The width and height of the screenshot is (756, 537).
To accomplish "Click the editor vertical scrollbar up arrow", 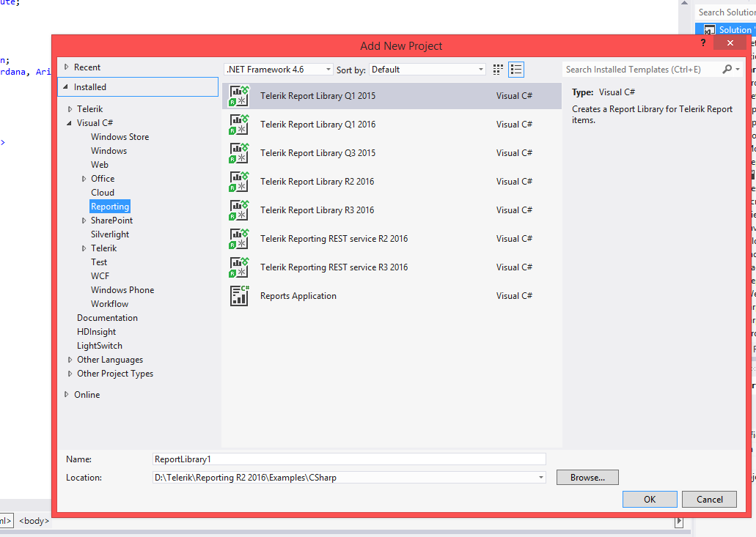I will pos(685,4).
